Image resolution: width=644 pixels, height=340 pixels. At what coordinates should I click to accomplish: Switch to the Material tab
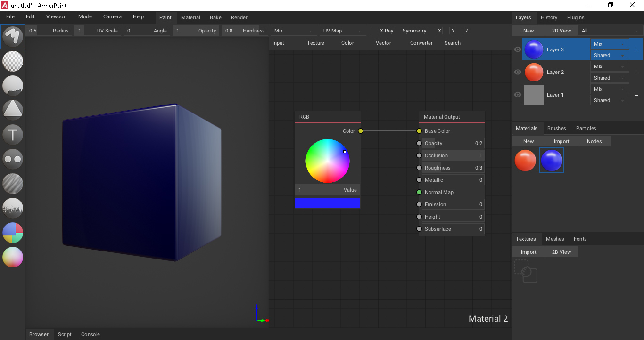tap(190, 17)
